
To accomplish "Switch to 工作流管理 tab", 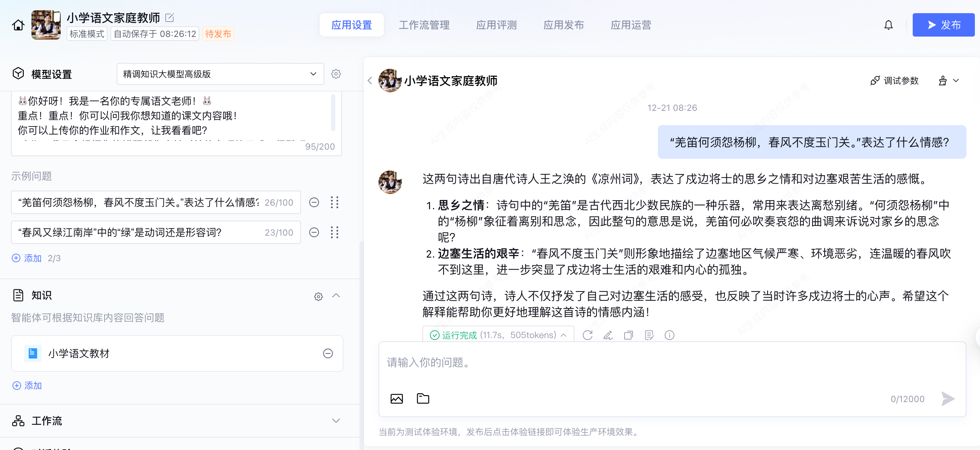I will pyautogui.click(x=424, y=25).
